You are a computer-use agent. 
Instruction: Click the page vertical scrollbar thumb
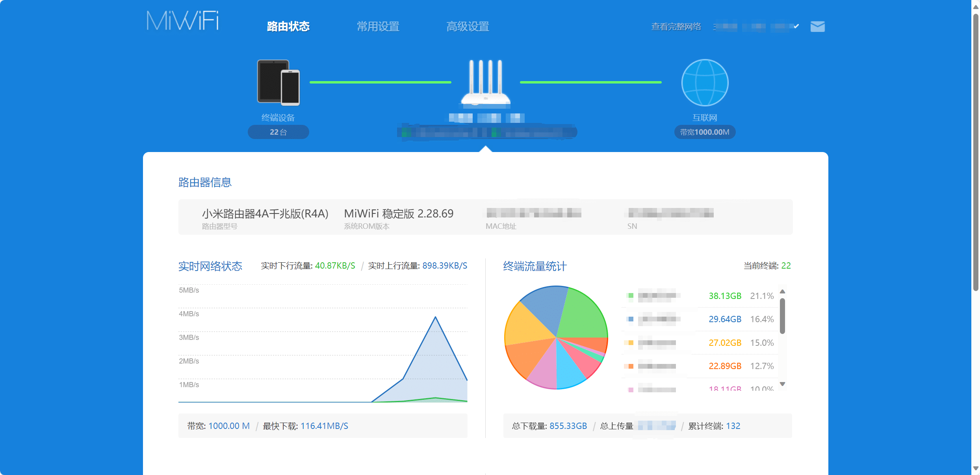[976, 152]
